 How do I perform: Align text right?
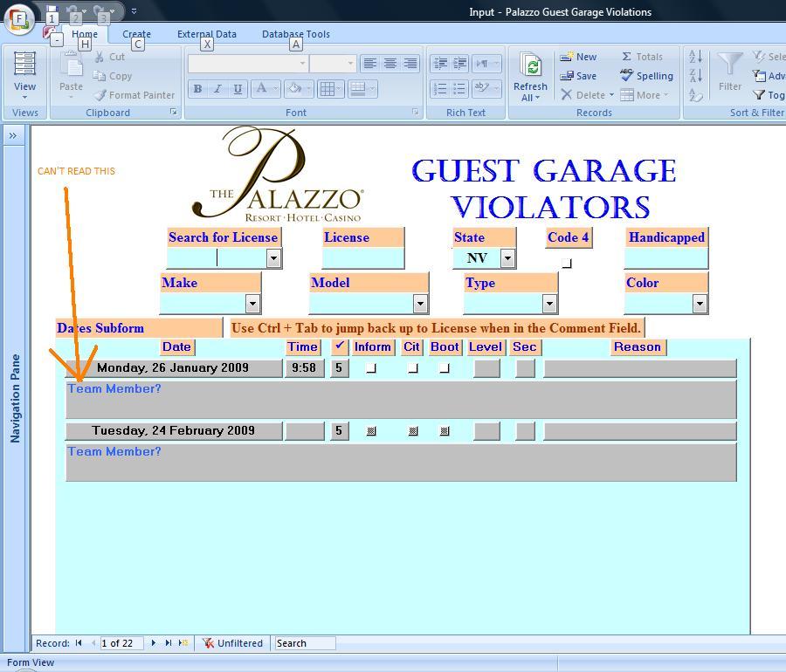tap(410, 64)
